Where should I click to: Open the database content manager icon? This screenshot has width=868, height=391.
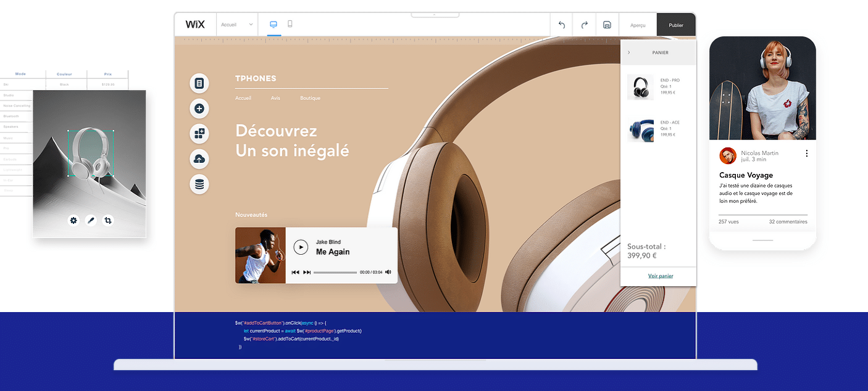tap(199, 184)
